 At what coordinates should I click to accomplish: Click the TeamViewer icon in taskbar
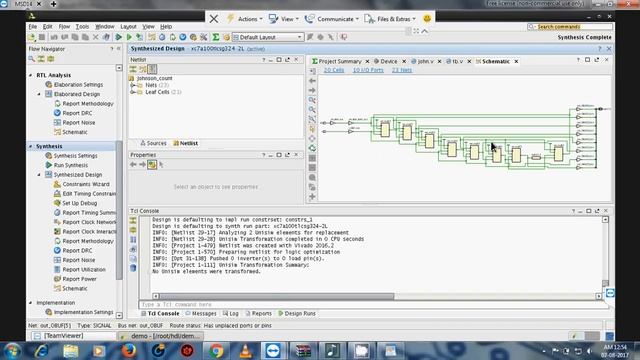coord(273,351)
